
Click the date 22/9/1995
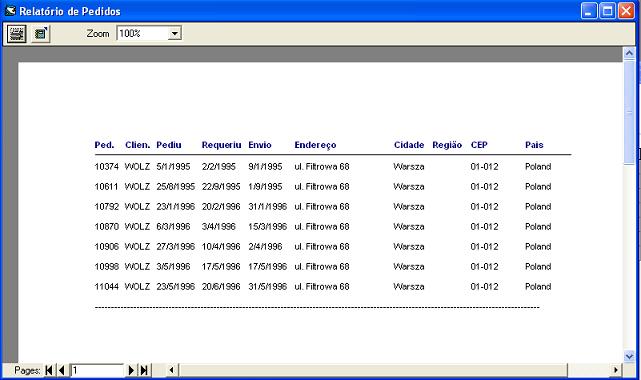(x=221, y=187)
